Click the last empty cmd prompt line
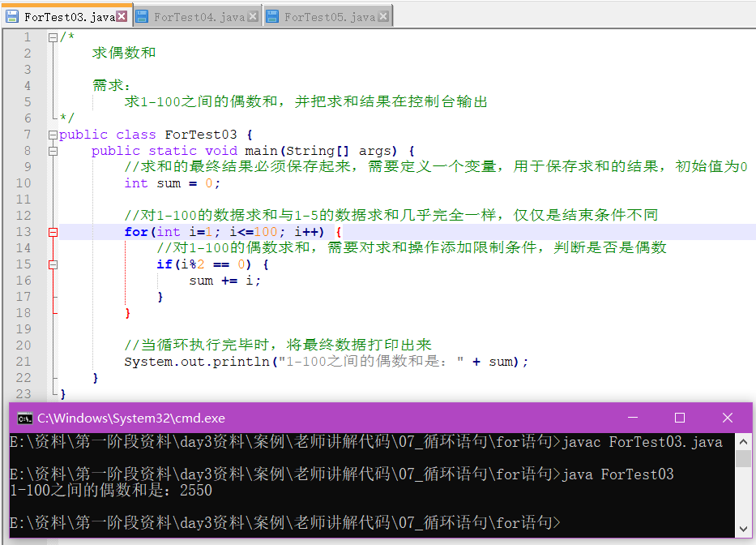Image resolution: width=756 pixels, height=545 pixels. 285,523
